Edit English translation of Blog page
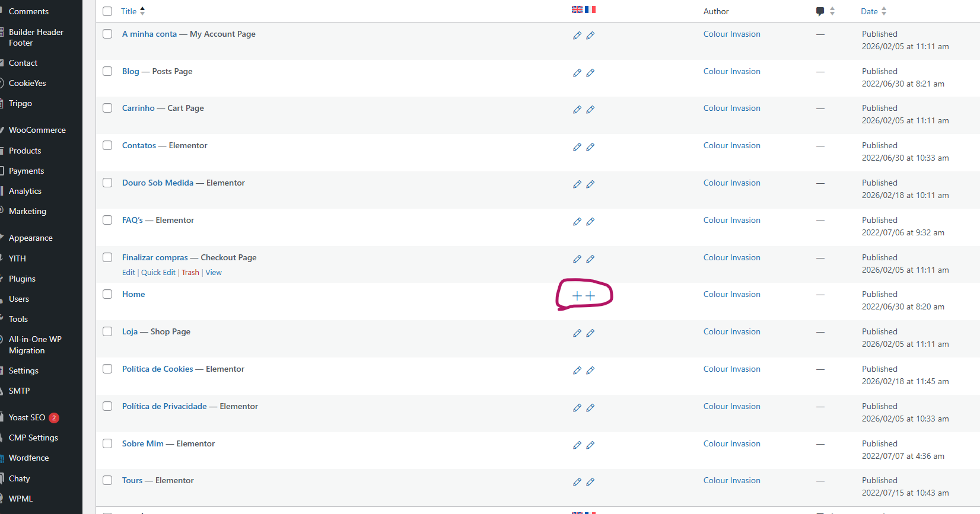 tap(577, 73)
